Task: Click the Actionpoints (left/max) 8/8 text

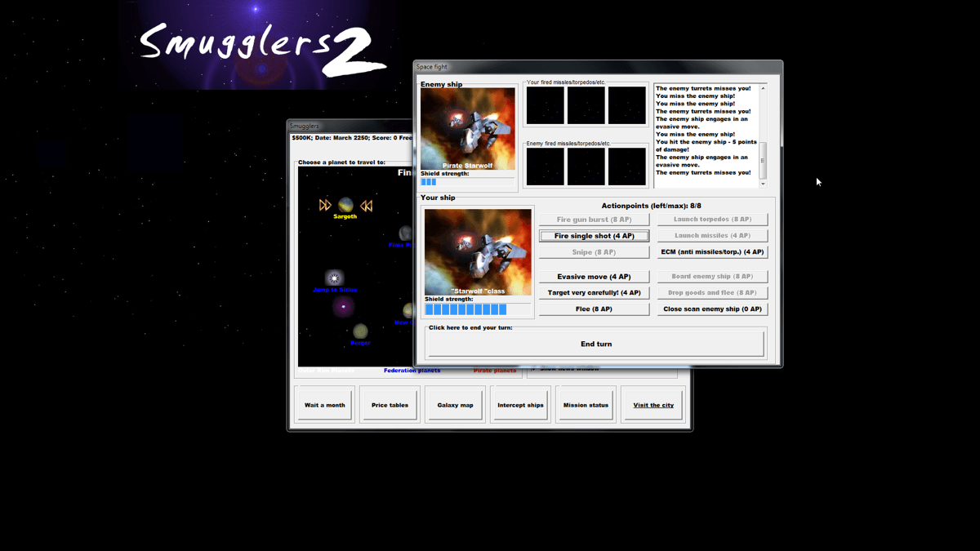Action: click(x=651, y=206)
